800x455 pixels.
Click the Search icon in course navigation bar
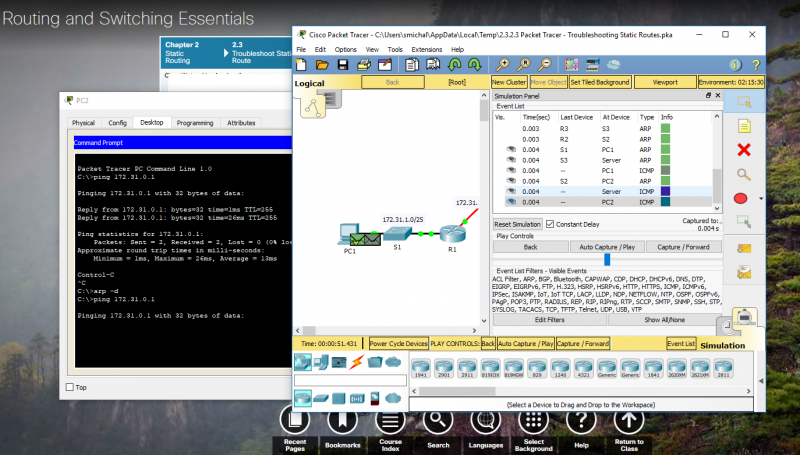coord(438,421)
